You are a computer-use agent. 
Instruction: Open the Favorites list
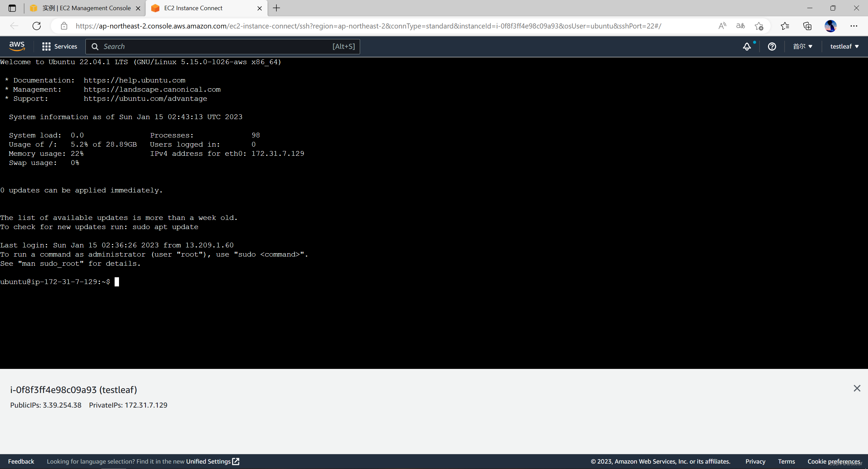click(x=785, y=26)
